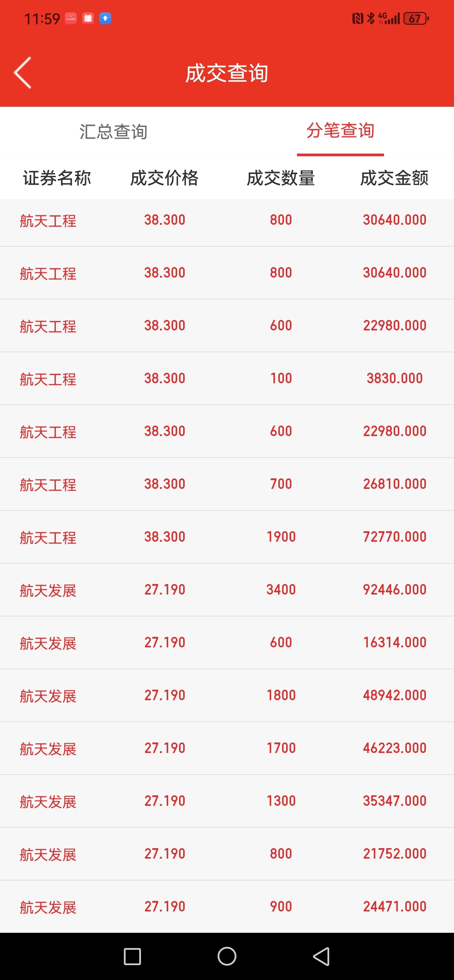Tap the blue upload notification icon
The width and height of the screenshot is (454, 980).
coord(105,18)
